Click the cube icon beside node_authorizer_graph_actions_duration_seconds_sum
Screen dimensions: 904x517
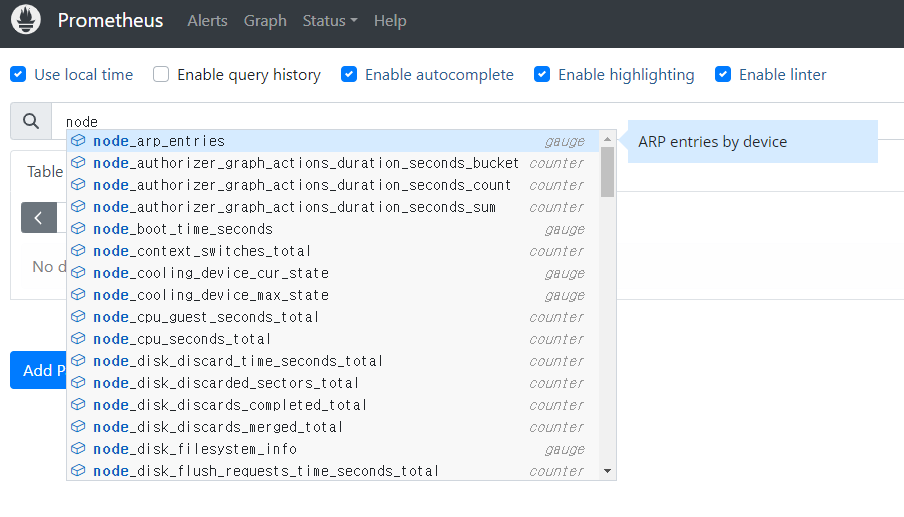[x=78, y=206]
